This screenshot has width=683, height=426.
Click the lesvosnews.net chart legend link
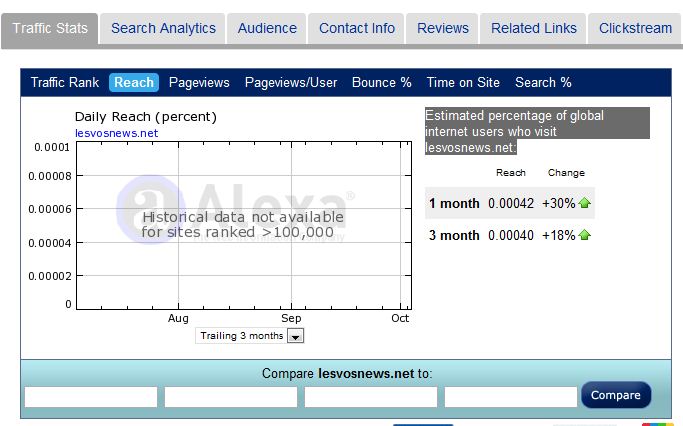click(116, 133)
